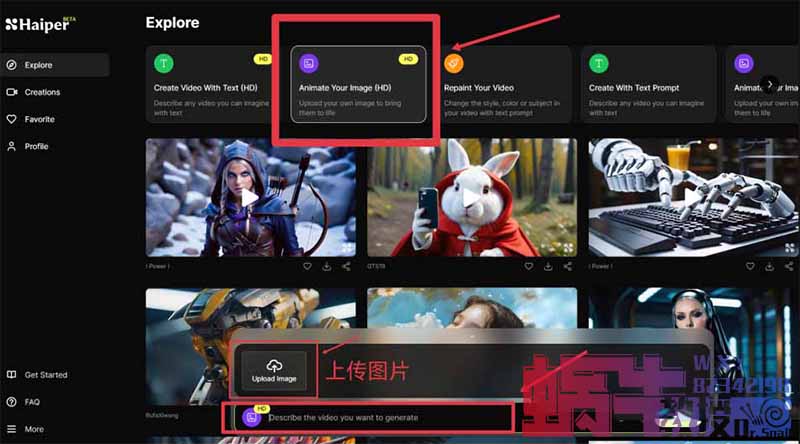Expand the More menu in sidebar
Screen dimensions: 800x444
pos(34,429)
